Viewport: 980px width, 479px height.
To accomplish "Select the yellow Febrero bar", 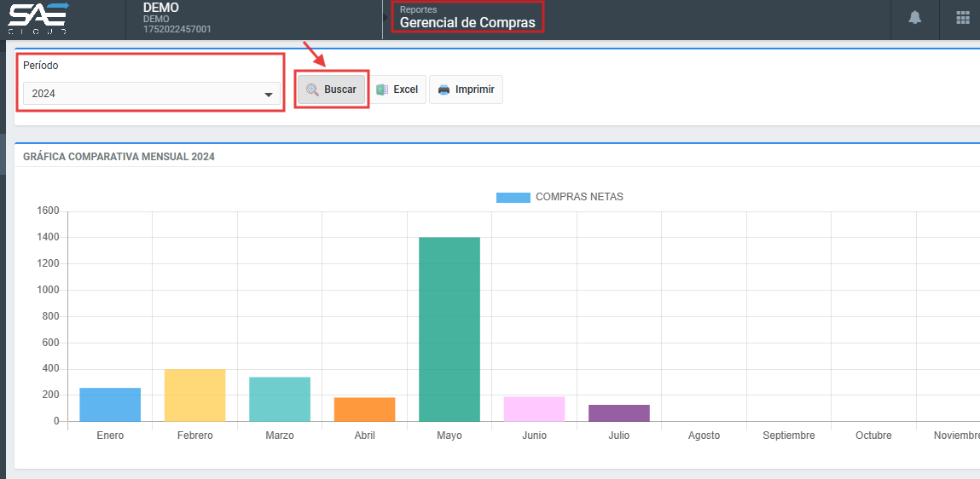I will 194,395.
